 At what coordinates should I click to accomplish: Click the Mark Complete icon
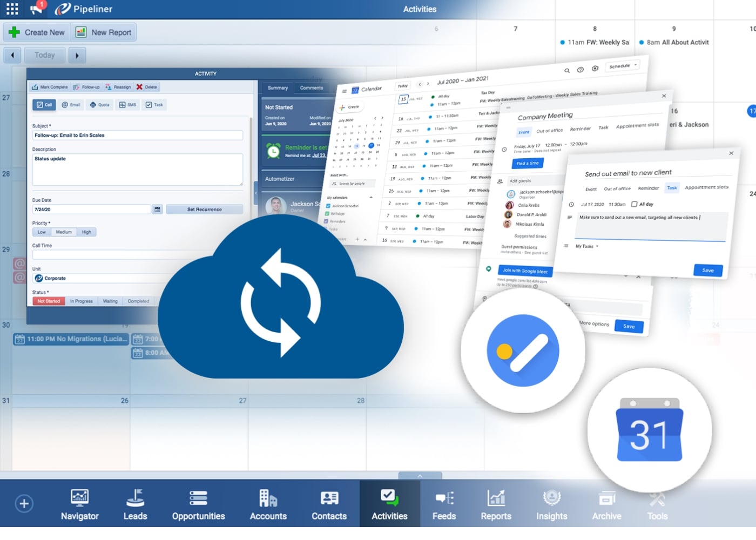click(x=49, y=86)
